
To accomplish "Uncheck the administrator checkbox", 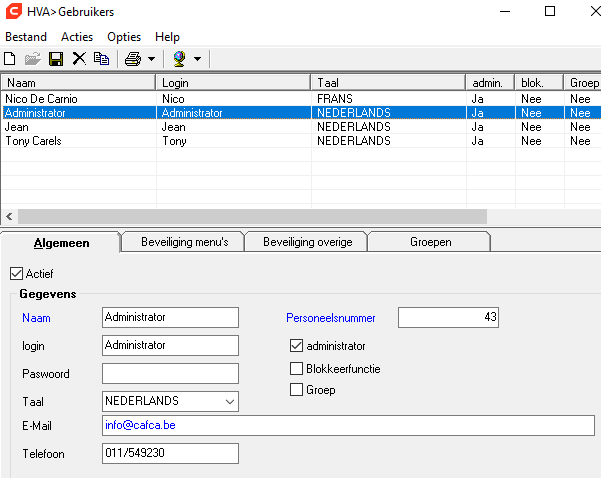I will (296, 346).
